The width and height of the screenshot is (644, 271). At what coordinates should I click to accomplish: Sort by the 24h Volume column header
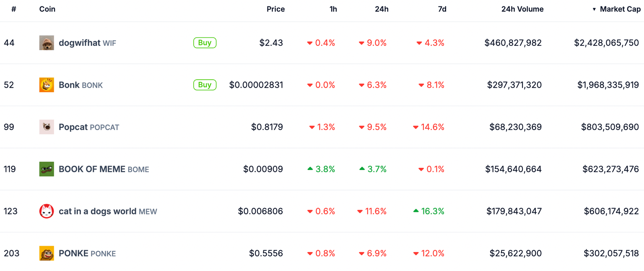pyautogui.click(x=522, y=9)
